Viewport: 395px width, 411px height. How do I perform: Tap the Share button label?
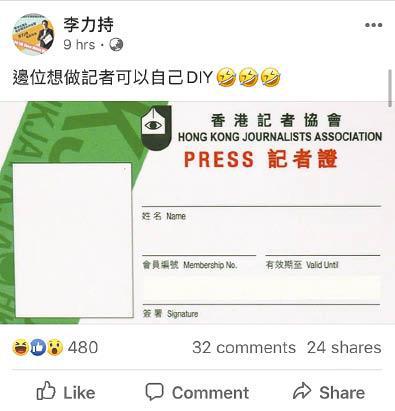342,392
